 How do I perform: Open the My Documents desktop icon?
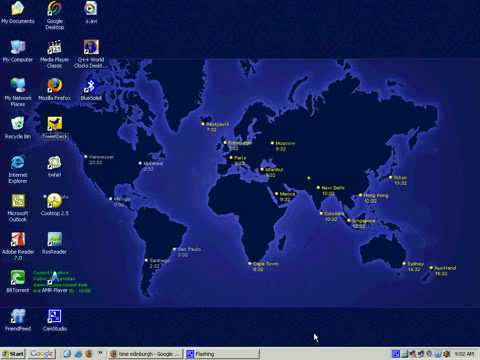click(18, 13)
